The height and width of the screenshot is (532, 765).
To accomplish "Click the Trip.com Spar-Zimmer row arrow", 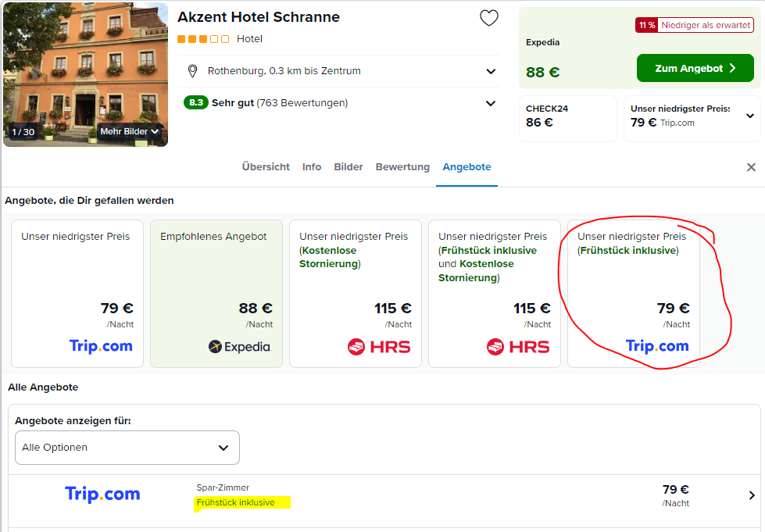I will [752, 495].
